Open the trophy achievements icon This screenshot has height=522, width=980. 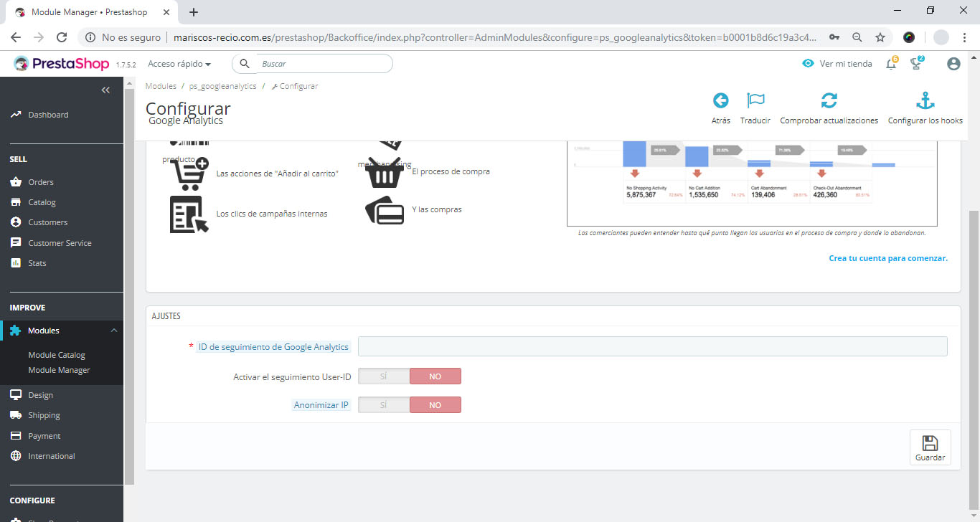pos(916,64)
